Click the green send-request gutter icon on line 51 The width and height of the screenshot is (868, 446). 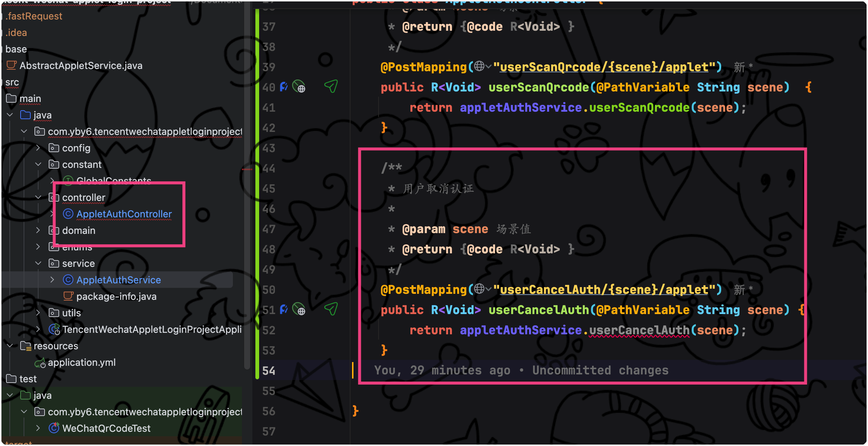[x=331, y=309]
